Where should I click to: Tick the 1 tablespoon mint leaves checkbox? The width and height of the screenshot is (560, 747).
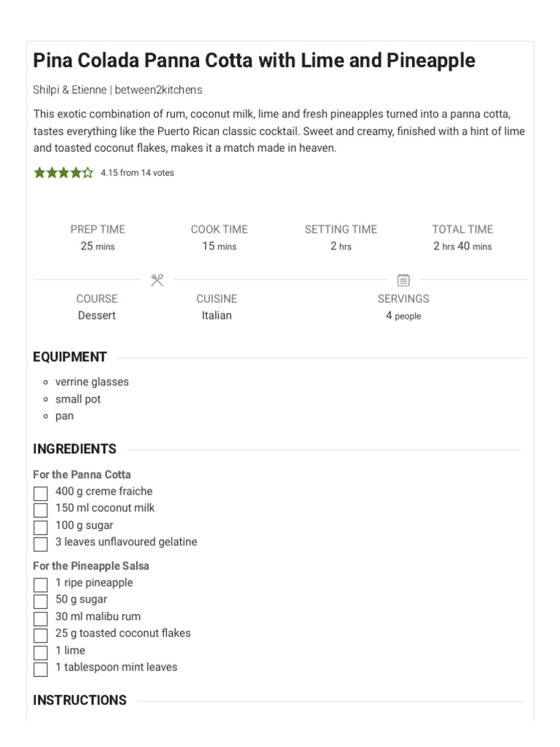pyautogui.click(x=41, y=670)
